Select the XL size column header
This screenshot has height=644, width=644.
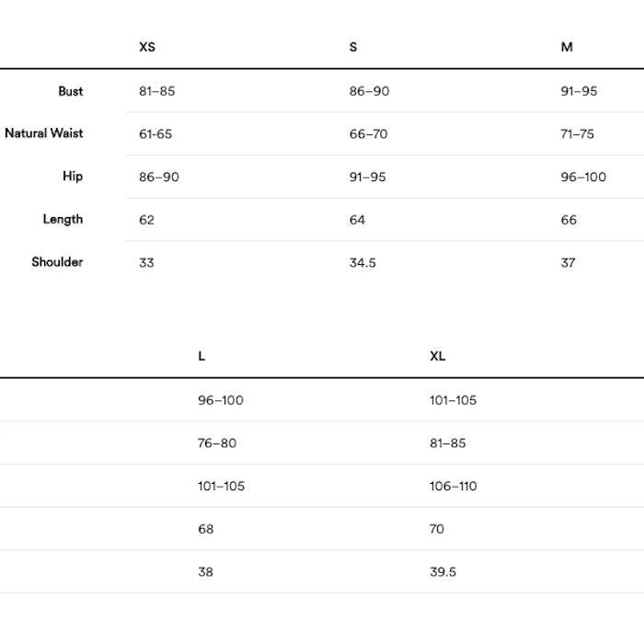pyautogui.click(x=437, y=356)
